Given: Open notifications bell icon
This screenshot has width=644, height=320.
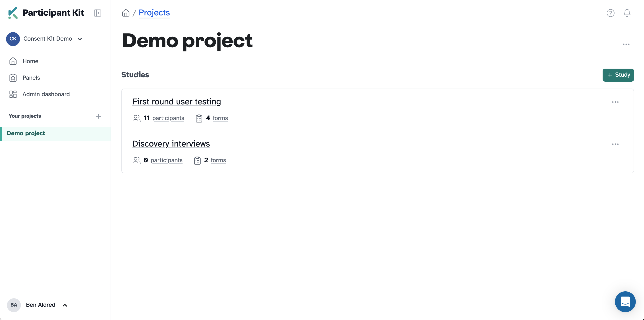Looking at the screenshot, I should click(627, 13).
